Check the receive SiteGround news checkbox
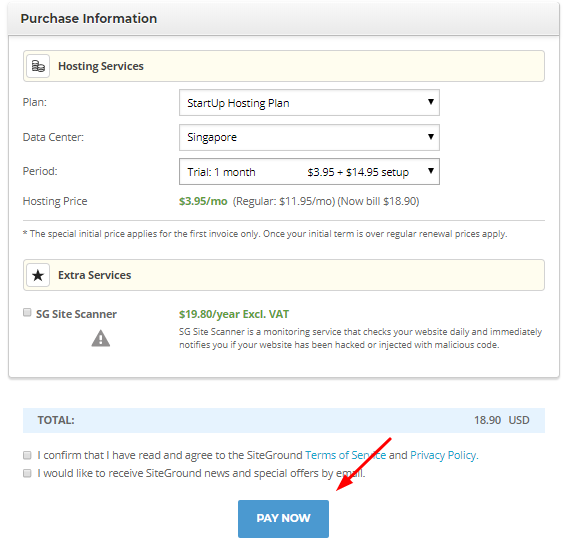The image size is (566, 546). [27, 473]
